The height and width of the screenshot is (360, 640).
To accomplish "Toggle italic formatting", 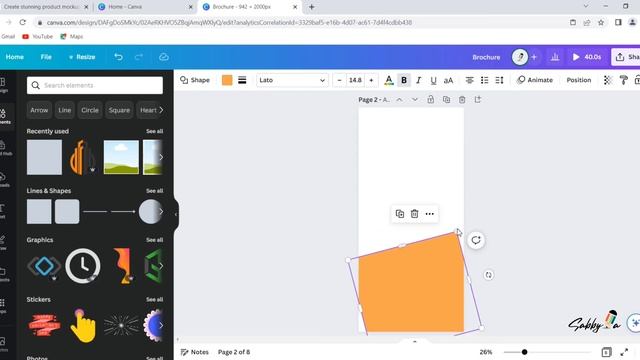I will pos(418,80).
